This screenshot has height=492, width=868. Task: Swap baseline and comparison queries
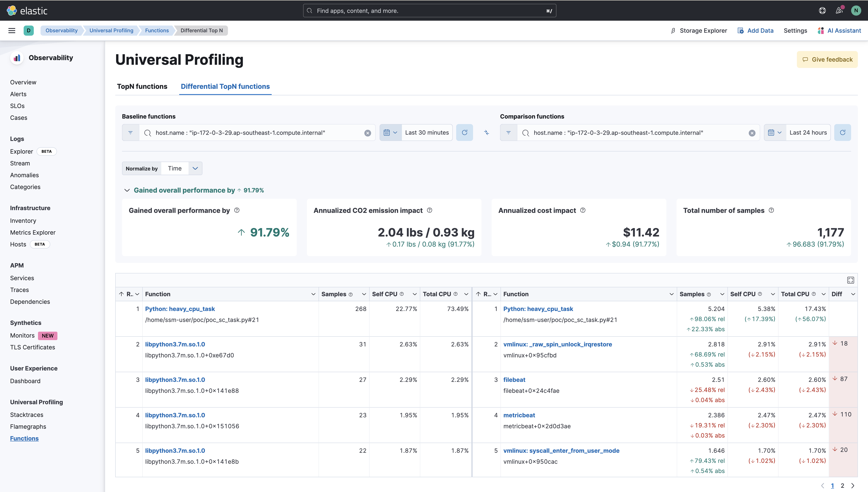pos(486,132)
